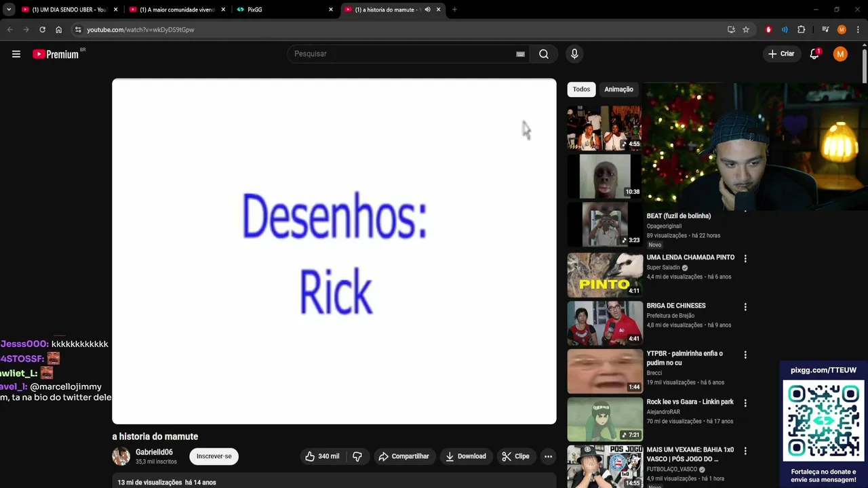Like the video with 340 mil
The height and width of the screenshot is (488, 868).
click(322, 456)
